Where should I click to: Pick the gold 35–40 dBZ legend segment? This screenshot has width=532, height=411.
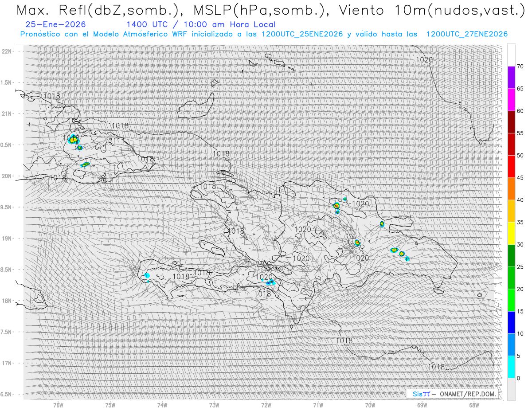coord(511,211)
